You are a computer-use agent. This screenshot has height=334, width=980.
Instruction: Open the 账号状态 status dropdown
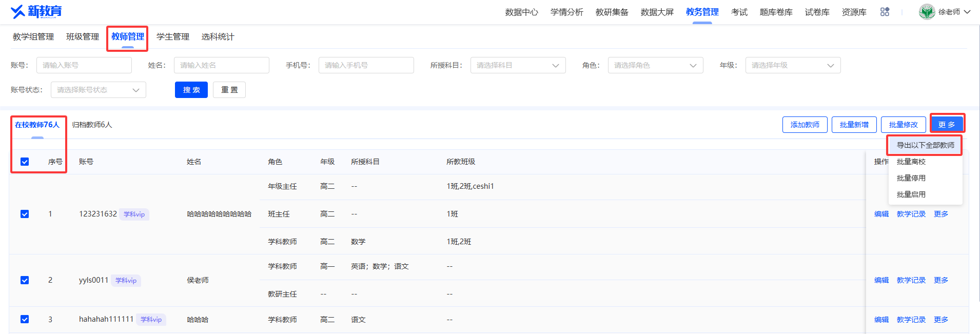[98, 90]
